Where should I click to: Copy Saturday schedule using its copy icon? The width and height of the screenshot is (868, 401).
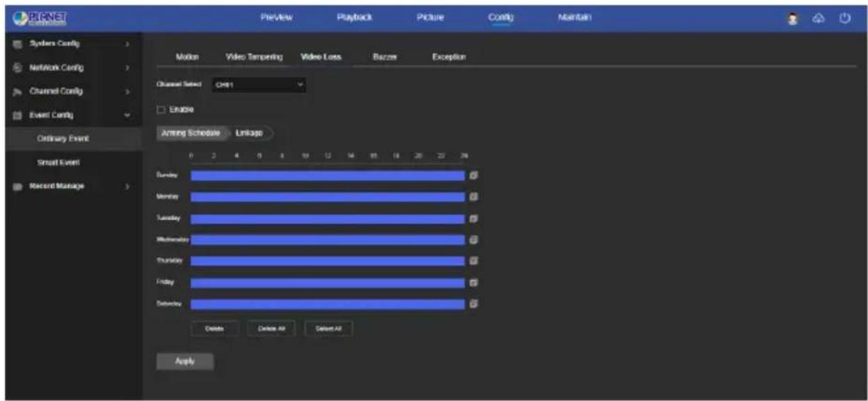(x=473, y=304)
